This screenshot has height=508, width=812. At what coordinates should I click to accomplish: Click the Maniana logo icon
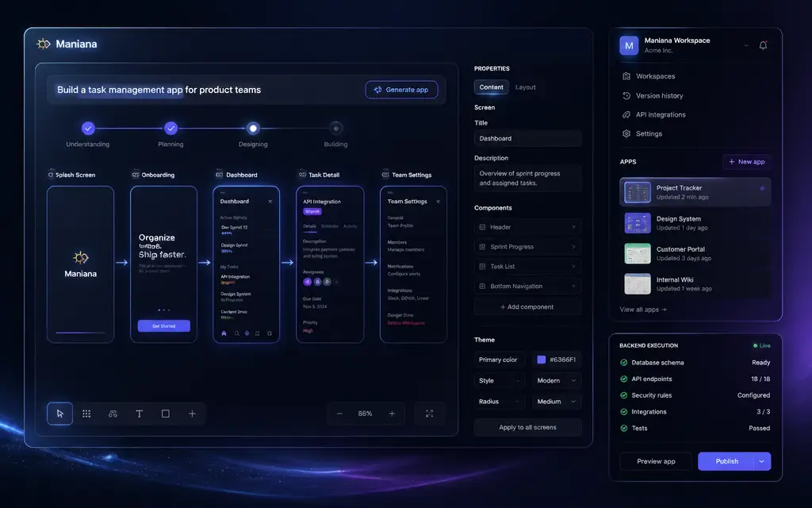point(44,44)
